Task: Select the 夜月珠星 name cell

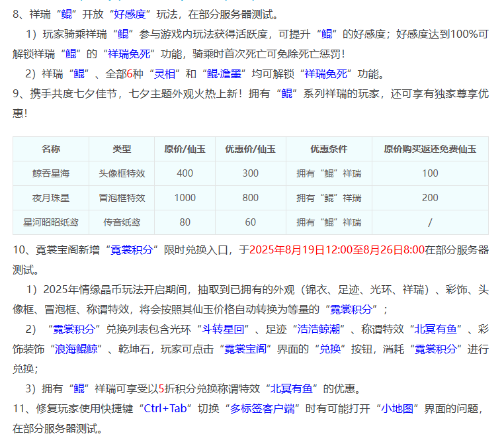Action: 51,198
